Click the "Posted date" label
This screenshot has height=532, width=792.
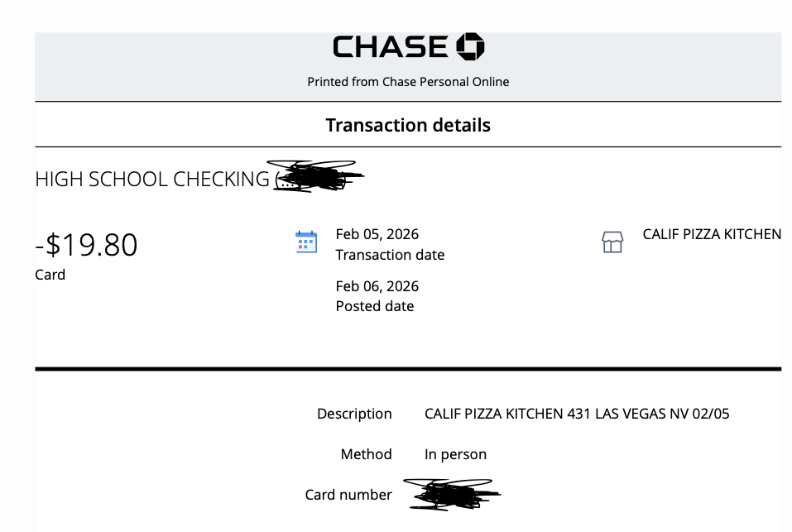click(x=374, y=306)
